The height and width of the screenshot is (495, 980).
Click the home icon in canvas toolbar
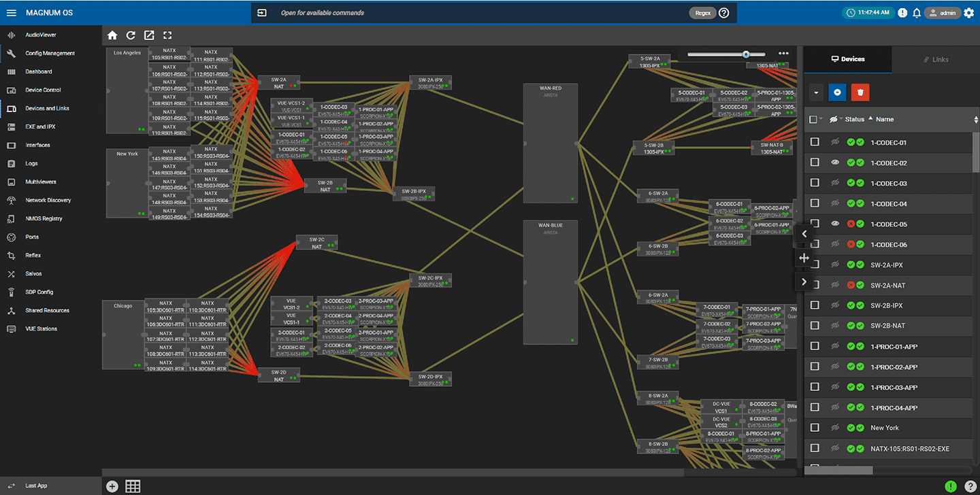(112, 35)
